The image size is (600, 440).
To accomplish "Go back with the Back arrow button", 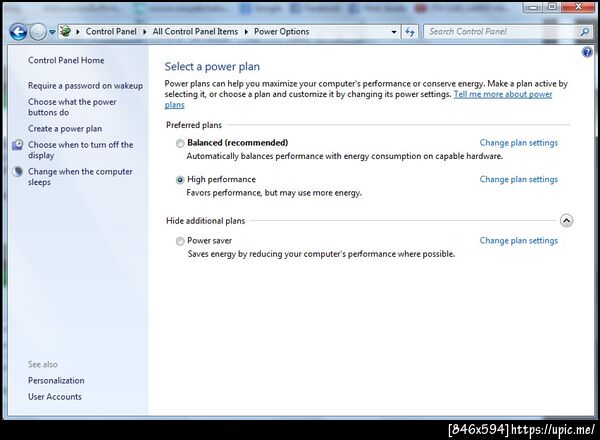I will (x=18, y=32).
